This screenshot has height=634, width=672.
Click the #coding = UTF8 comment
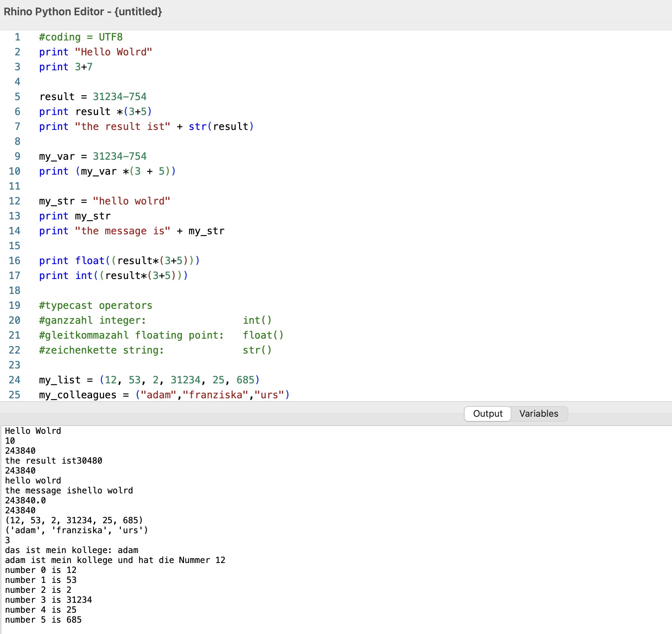pos(80,37)
